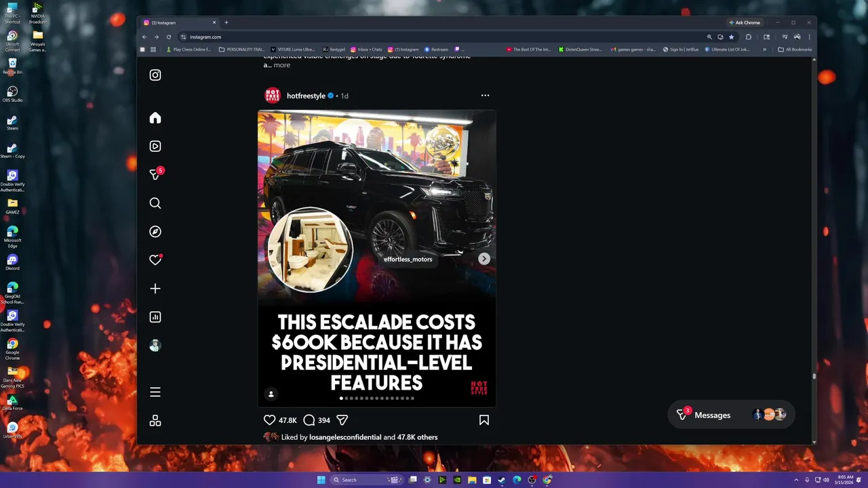868x488 pixels.
Task: Open the Windows Start menu
Action: click(321, 480)
